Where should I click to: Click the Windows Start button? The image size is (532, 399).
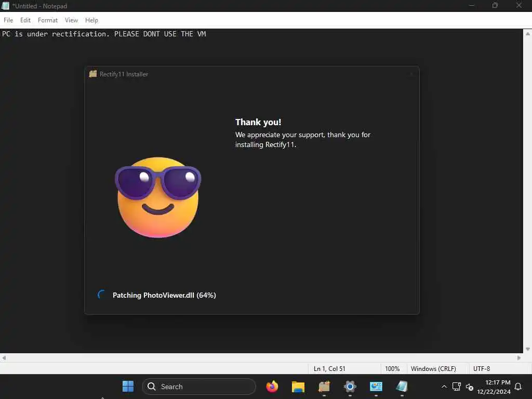click(x=128, y=386)
